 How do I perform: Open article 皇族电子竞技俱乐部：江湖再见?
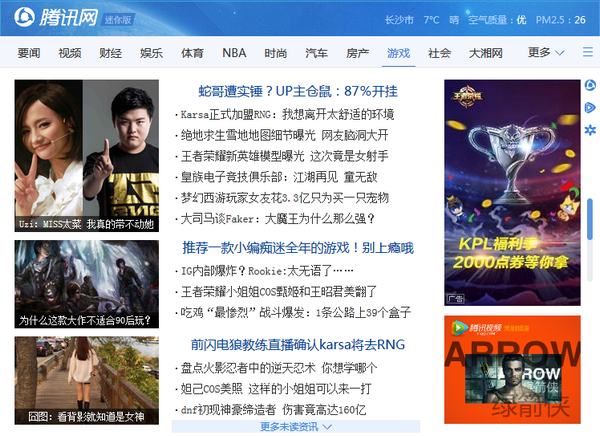coord(279,177)
